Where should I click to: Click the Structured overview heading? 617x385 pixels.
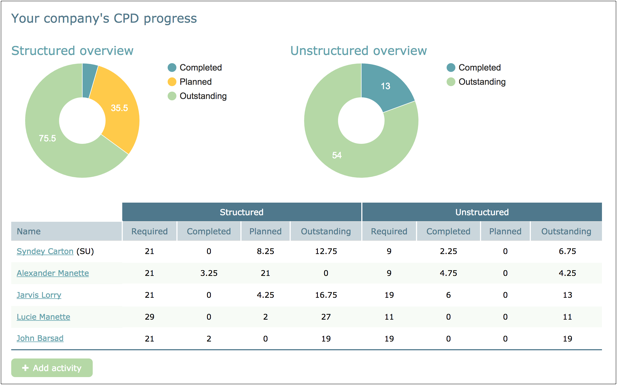72,51
